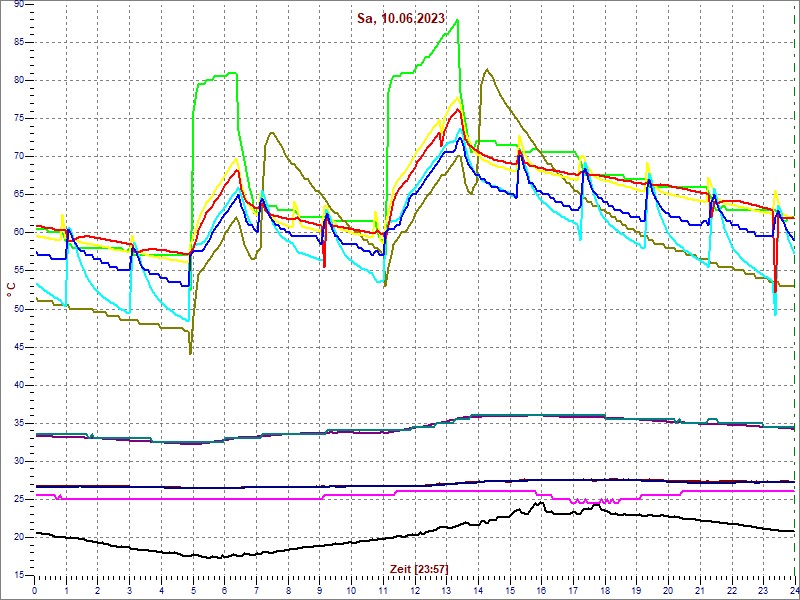Click hour 14 on the time axis

(478, 590)
